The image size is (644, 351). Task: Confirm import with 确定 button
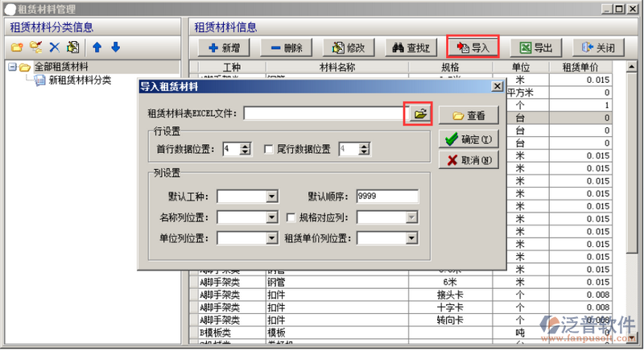pyautogui.click(x=469, y=139)
